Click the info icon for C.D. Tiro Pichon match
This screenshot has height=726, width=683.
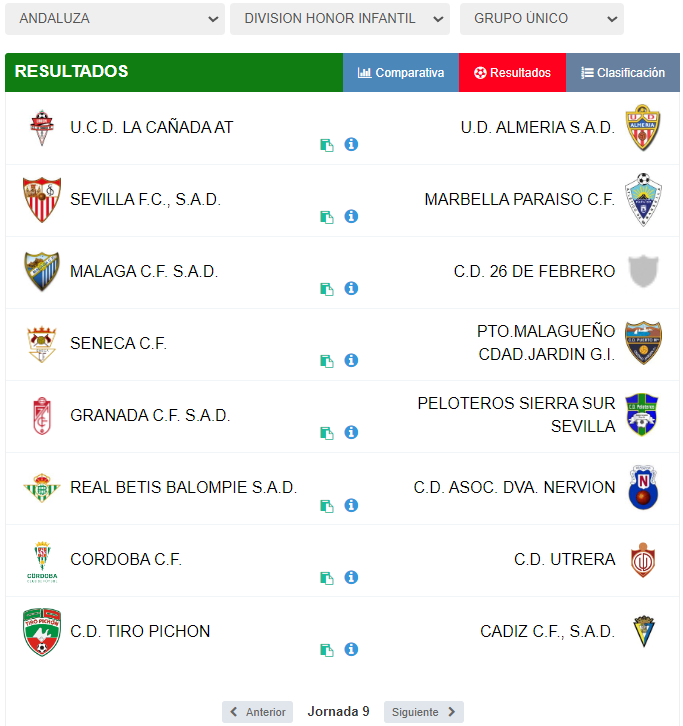[x=351, y=649]
